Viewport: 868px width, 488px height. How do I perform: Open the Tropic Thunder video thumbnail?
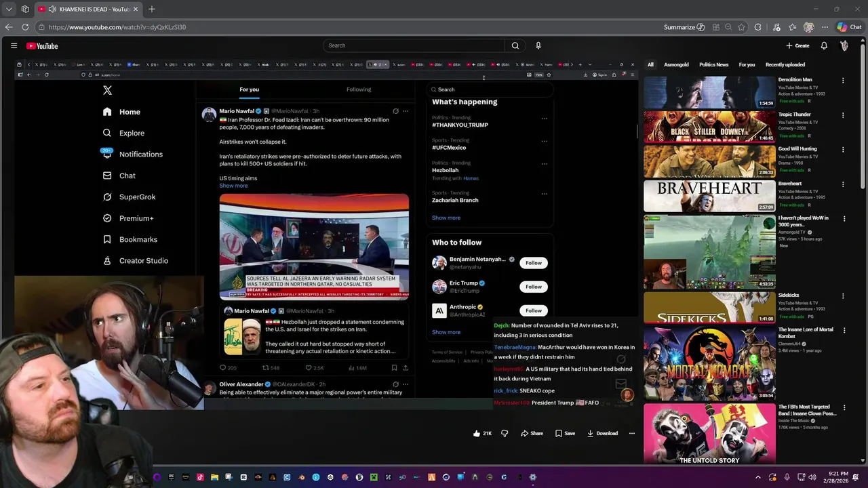coord(709,127)
